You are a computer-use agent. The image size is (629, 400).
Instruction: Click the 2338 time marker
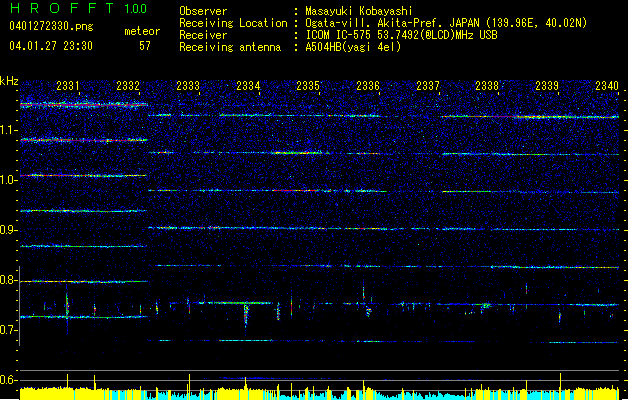487,85
